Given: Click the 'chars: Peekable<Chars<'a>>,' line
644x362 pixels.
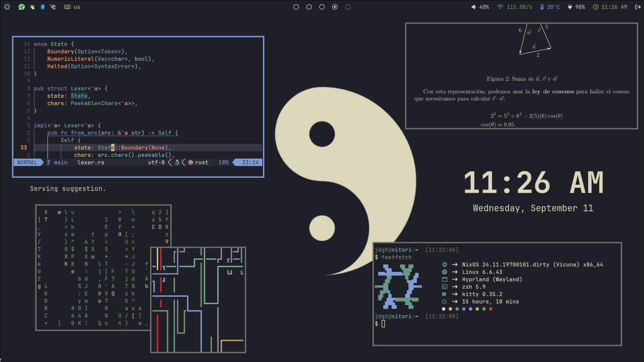Looking at the screenshot, I should click(92, 103).
